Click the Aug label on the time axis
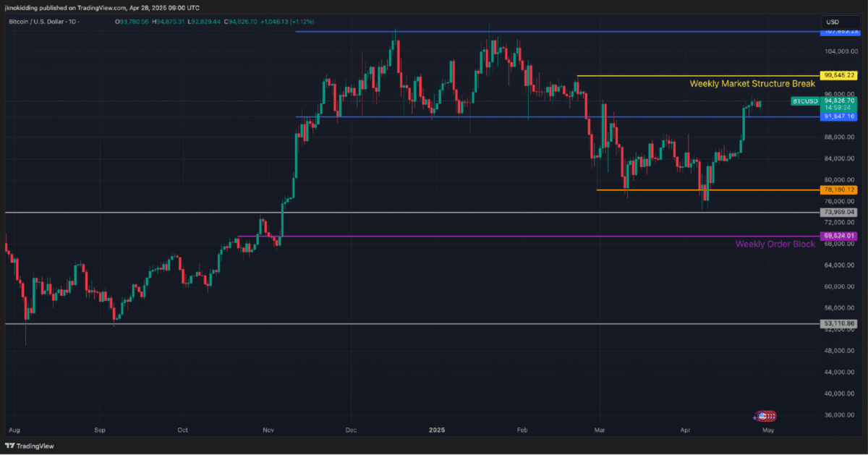Screen dimensions: 868x455 [x=12, y=430]
